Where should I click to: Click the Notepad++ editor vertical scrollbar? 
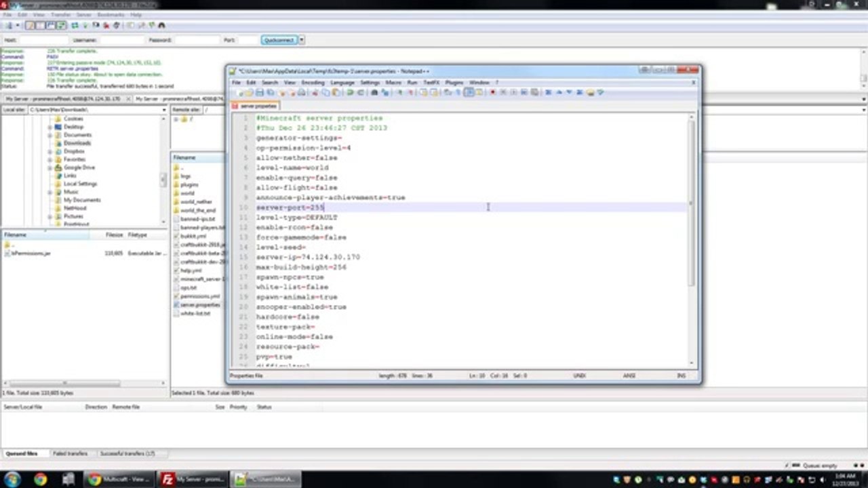(692, 203)
